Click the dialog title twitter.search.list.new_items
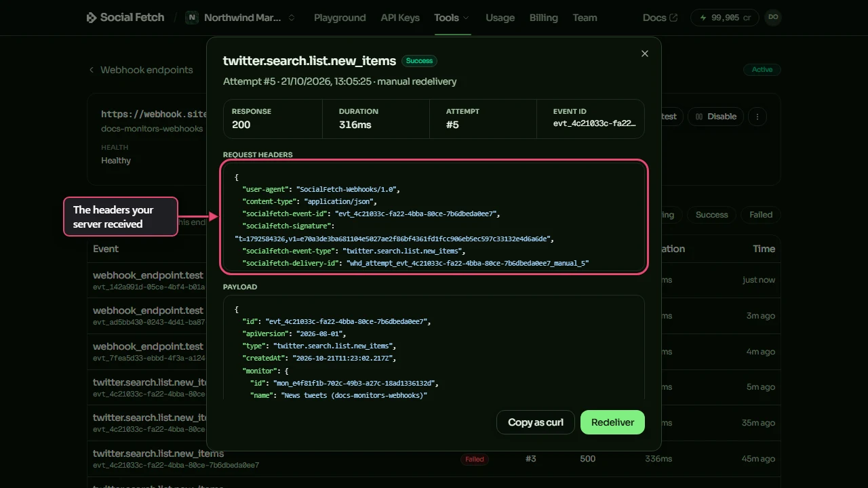 (x=309, y=61)
